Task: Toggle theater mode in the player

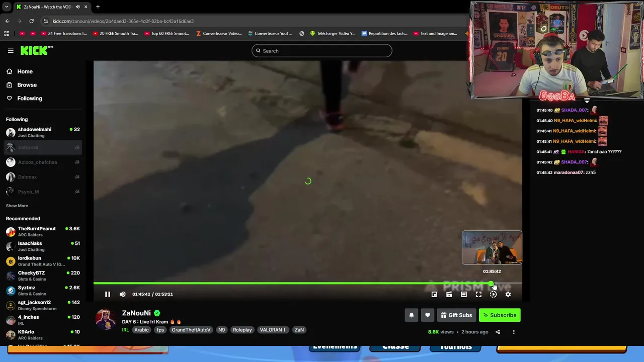Action: pyautogui.click(x=464, y=294)
